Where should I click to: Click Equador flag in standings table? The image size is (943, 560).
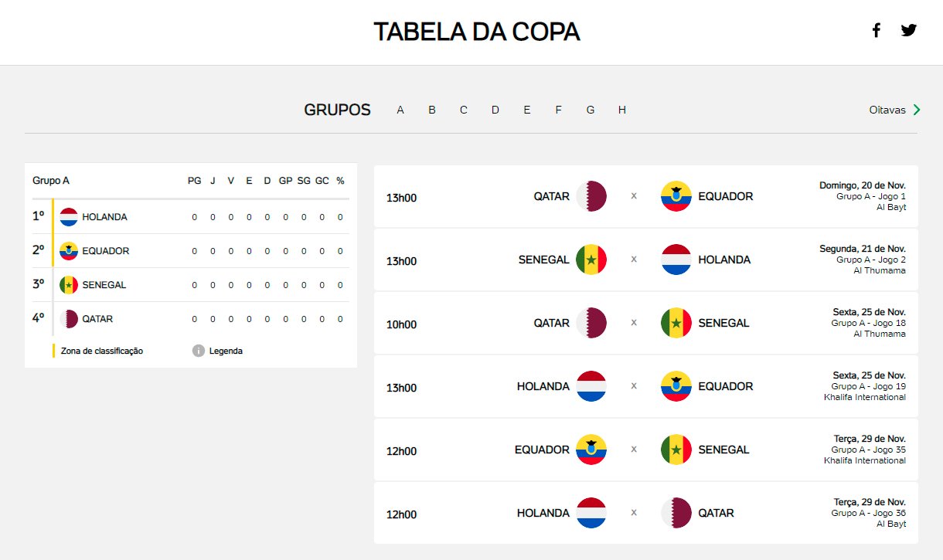69,251
